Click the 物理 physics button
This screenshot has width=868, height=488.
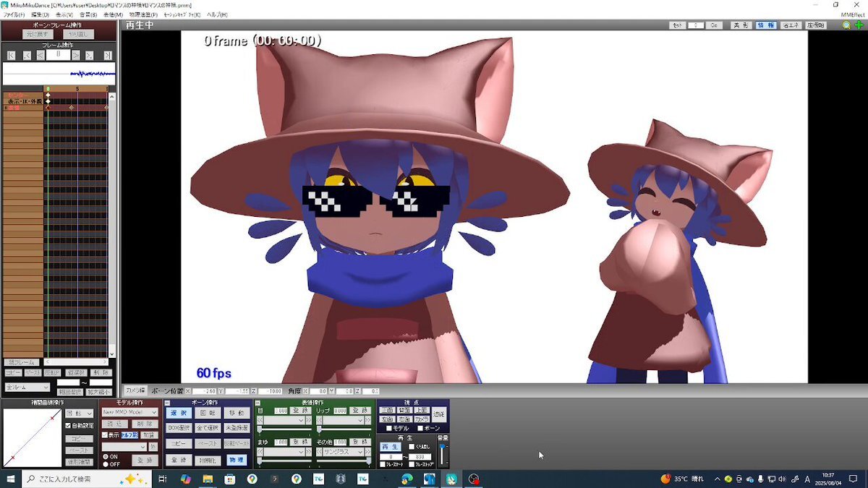pos(236,460)
